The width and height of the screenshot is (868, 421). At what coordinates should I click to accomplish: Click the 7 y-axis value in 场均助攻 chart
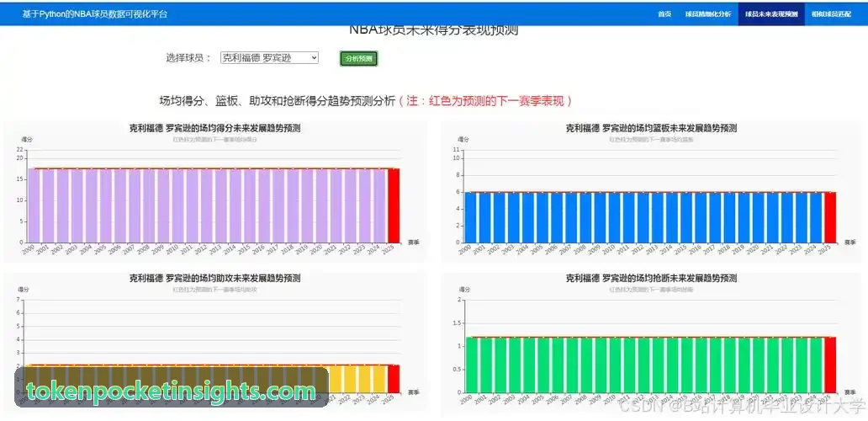tap(19, 300)
